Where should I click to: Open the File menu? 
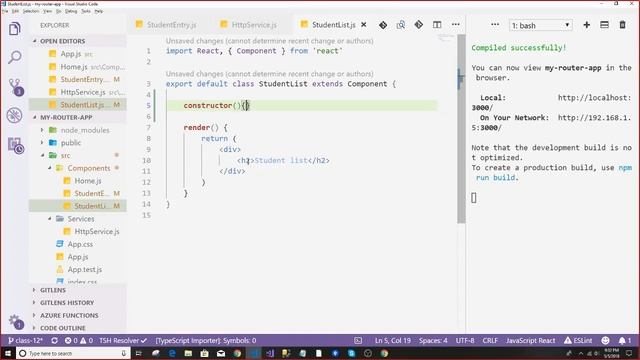coord(5,11)
